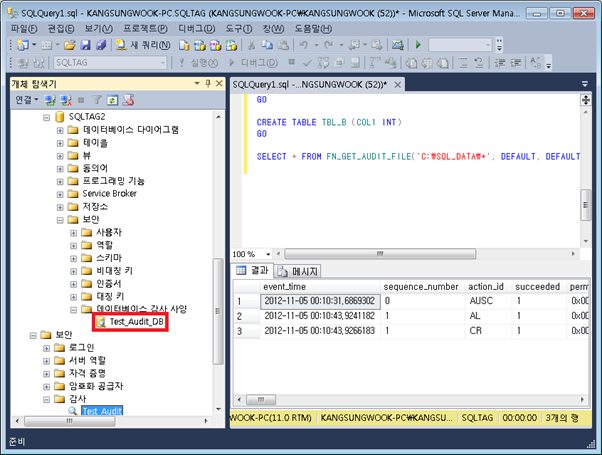Click the Analysis Services MDX Query icon
The height and width of the screenshot is (455, 602).
point(200,45)
